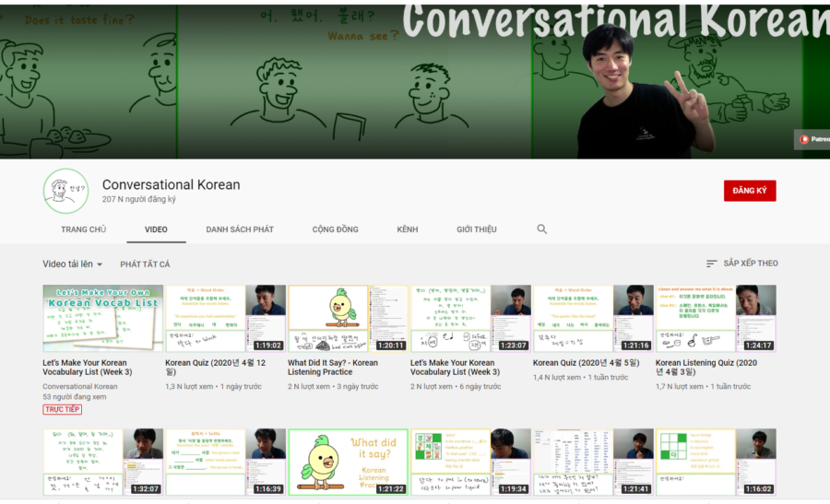Open the DANH SÁCH PHÁT tab
Image resolution: width=830 pixels, height=504 pixels.
point(240,229)
